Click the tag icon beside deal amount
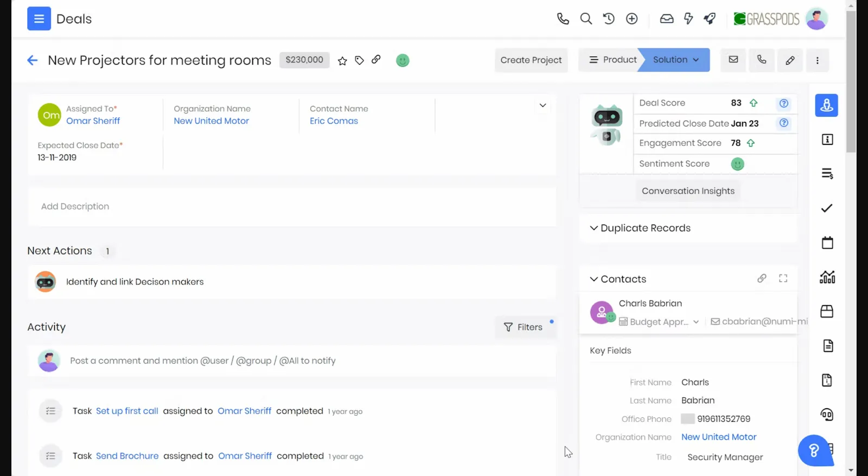The image size is (868, 476). [x=359, y=60]
